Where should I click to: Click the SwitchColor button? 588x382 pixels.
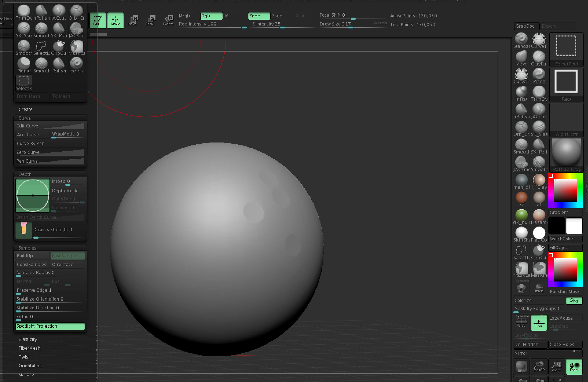[x=565, y=239]
